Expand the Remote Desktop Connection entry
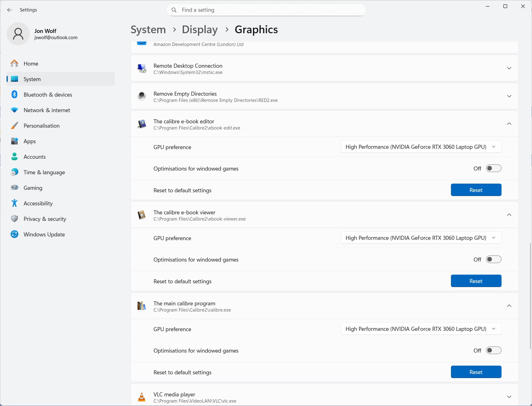The height and width of the screenshot is (406, 532). click(509, 68)
